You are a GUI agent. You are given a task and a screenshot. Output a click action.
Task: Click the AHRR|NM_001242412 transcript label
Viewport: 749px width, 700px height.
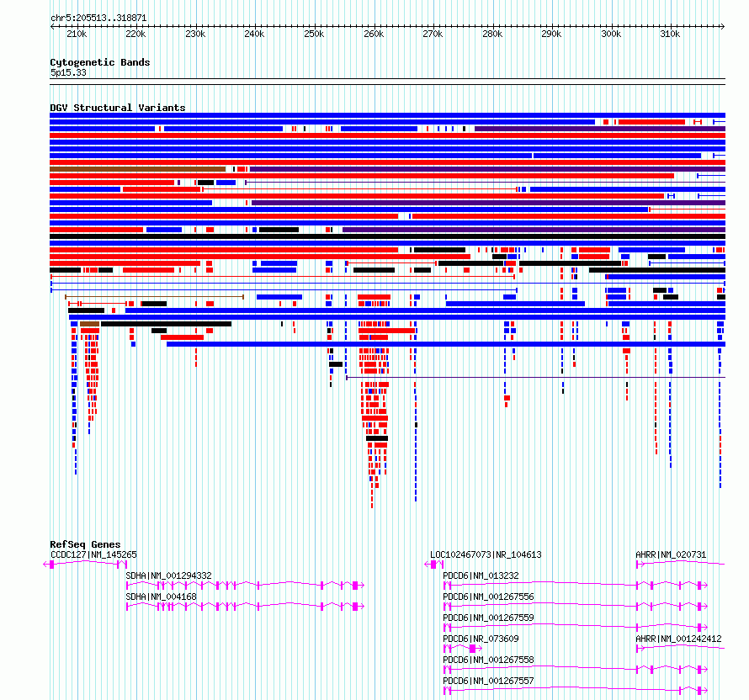[678, 639]
